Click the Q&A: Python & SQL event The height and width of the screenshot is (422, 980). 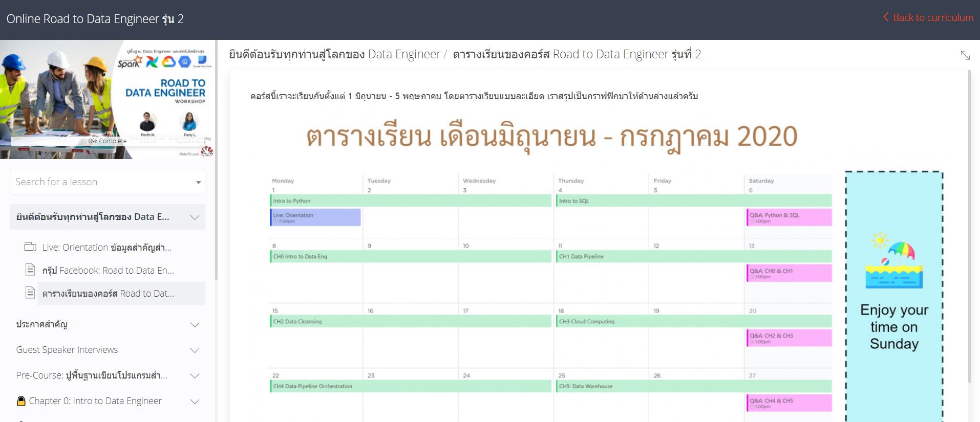[789, 217]
